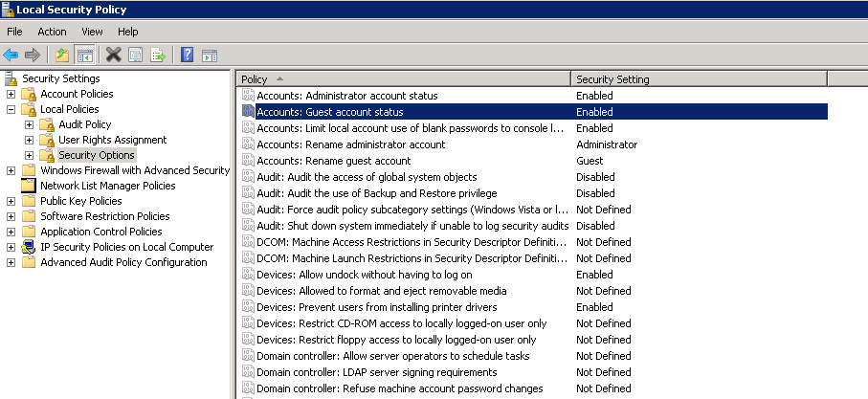
Task: Collapse the Local Policies tree node
Action: [11, 109]
